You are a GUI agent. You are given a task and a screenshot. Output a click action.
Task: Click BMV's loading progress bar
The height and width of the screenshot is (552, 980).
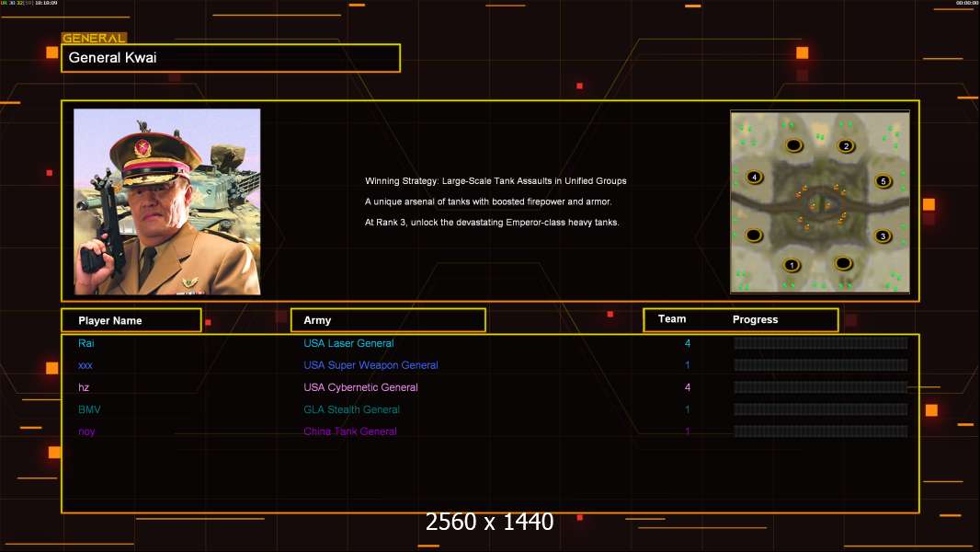coord(821,409)
